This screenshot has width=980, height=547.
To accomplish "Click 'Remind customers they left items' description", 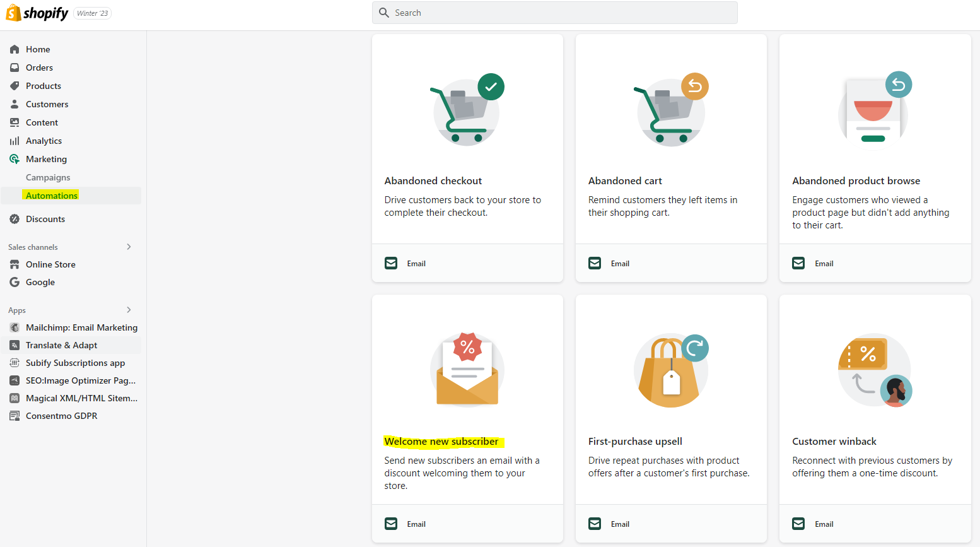I will coord(663,206).
